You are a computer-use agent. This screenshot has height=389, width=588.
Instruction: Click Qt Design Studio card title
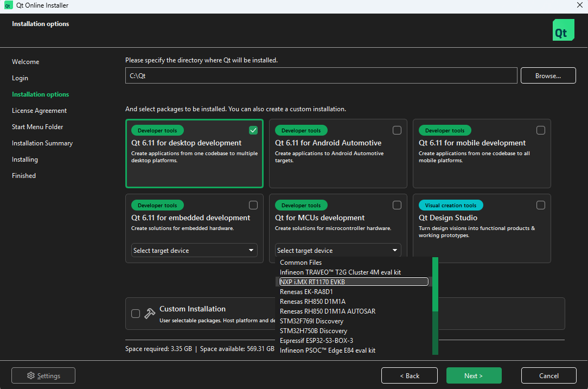point(448,218)
